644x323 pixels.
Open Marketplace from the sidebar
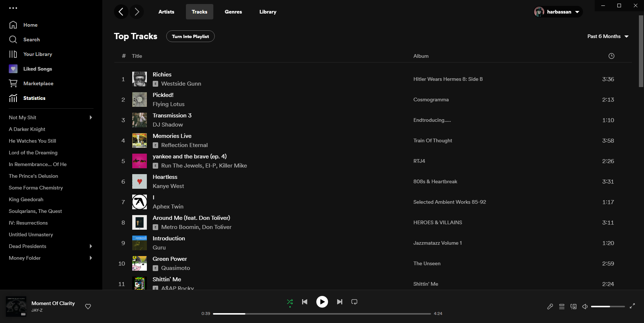(38, 83)
